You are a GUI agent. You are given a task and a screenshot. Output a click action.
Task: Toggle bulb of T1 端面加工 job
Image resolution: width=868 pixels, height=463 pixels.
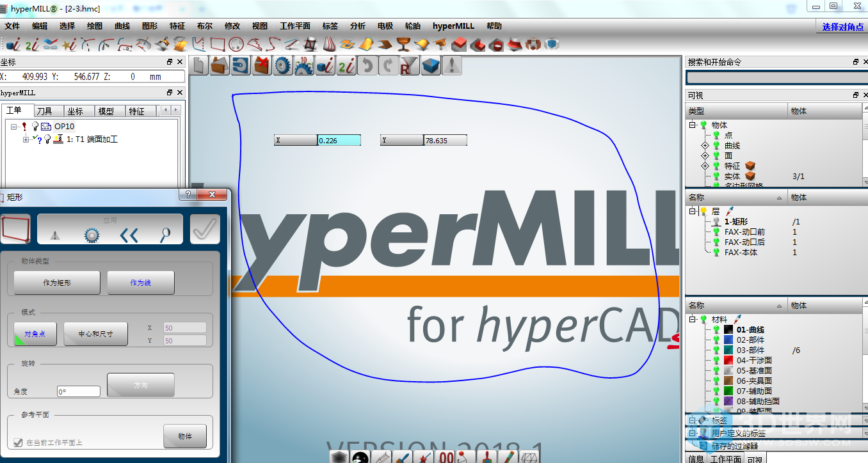(47, 139)
